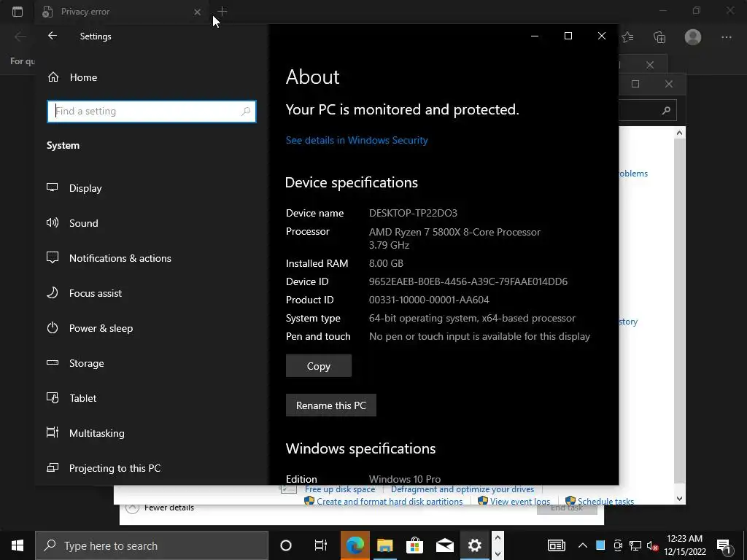Open the Windows Start menu
Image resolution: width=747 pixels, height=560 pixels.
[18, 545]
